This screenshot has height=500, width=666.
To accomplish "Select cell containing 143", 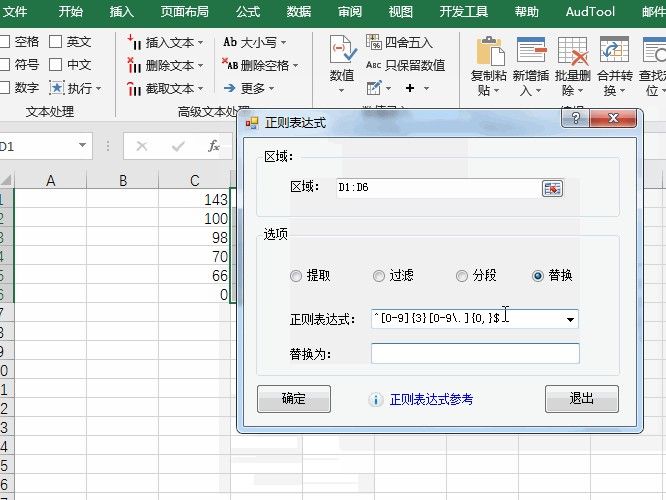I will click(195, 199).
